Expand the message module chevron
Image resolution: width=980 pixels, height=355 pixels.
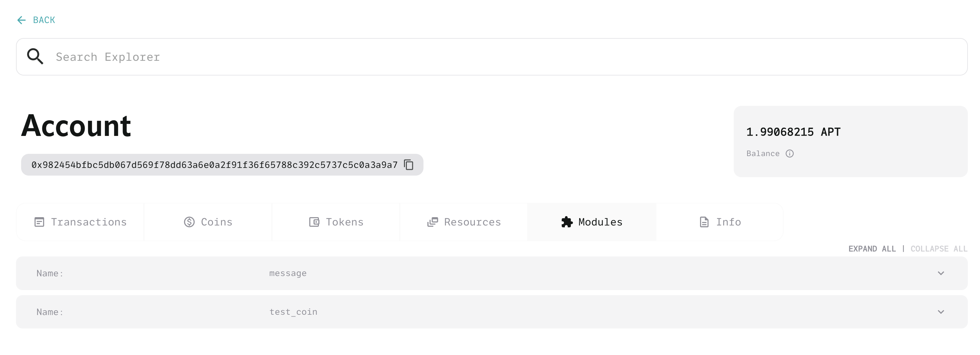click(941, 273)
